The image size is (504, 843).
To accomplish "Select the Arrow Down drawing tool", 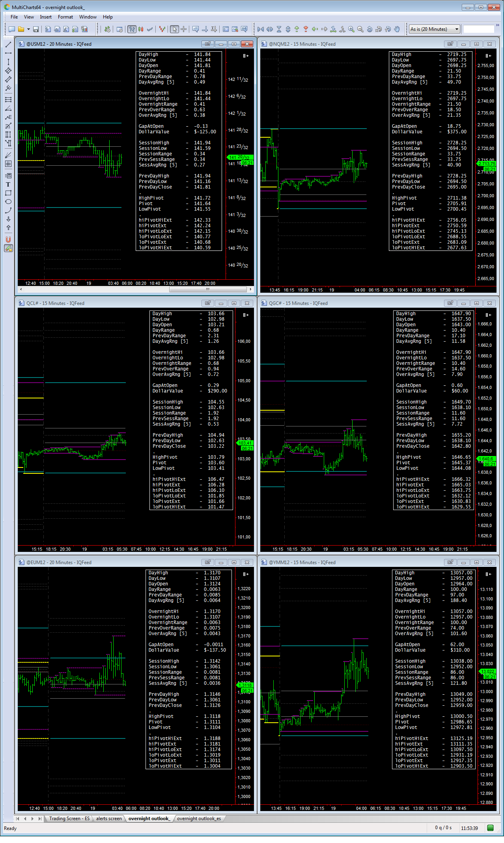I will (x=8, y=219).
